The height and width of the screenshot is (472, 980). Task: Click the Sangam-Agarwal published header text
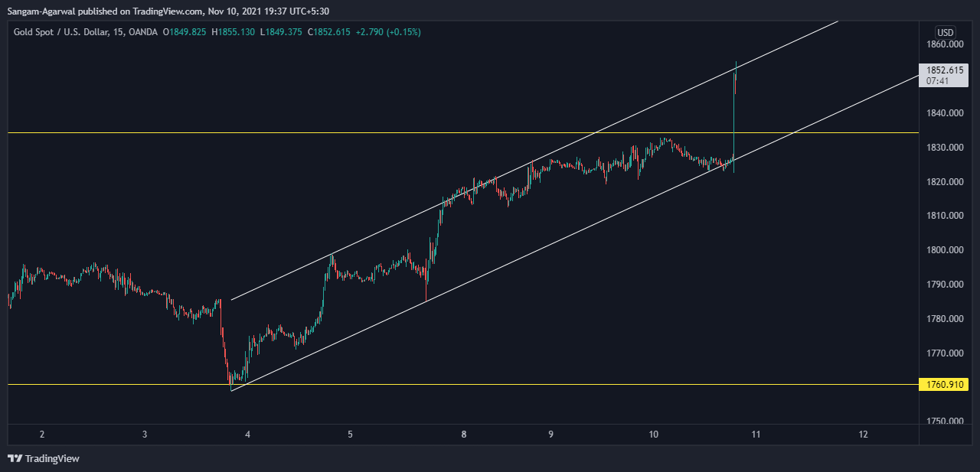[x=168, y=11]
